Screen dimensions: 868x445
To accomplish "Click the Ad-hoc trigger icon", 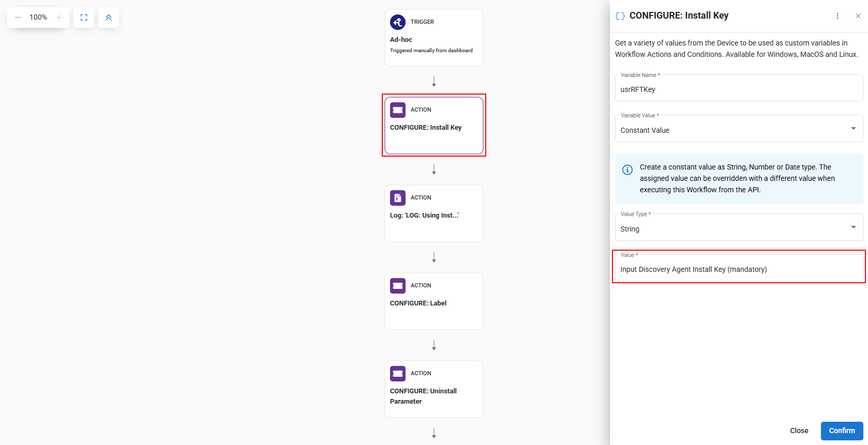I will 398,22.
